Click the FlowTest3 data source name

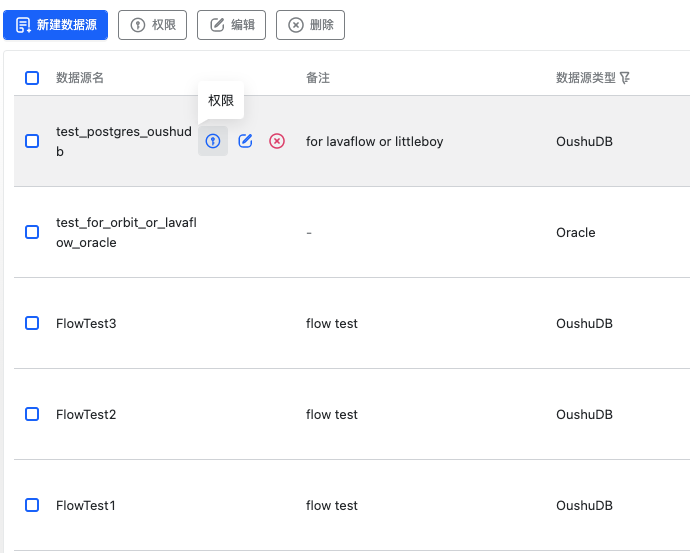pos(86,324)
